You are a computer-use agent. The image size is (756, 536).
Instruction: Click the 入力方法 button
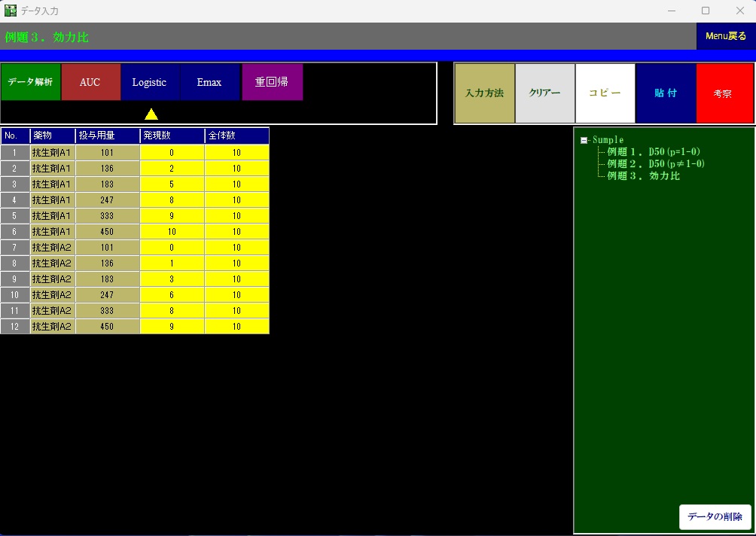coord(484,93)
